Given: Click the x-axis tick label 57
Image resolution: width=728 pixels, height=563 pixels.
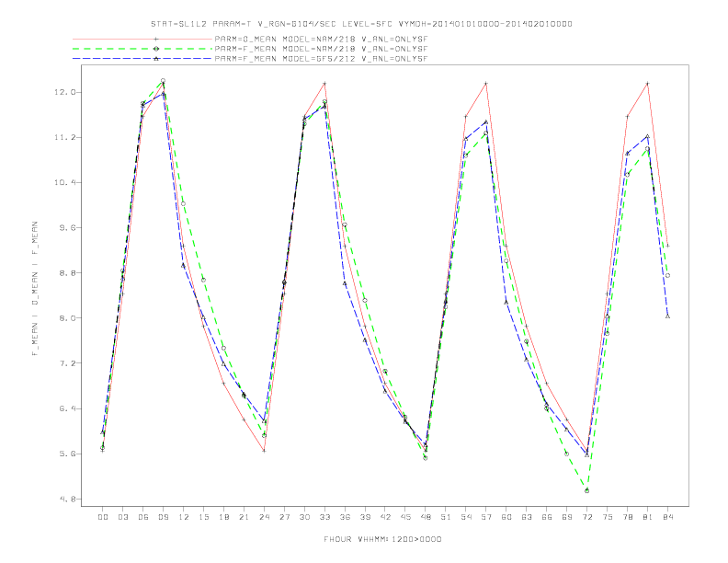Looking at the screenshot, I should tap(486, 517).
